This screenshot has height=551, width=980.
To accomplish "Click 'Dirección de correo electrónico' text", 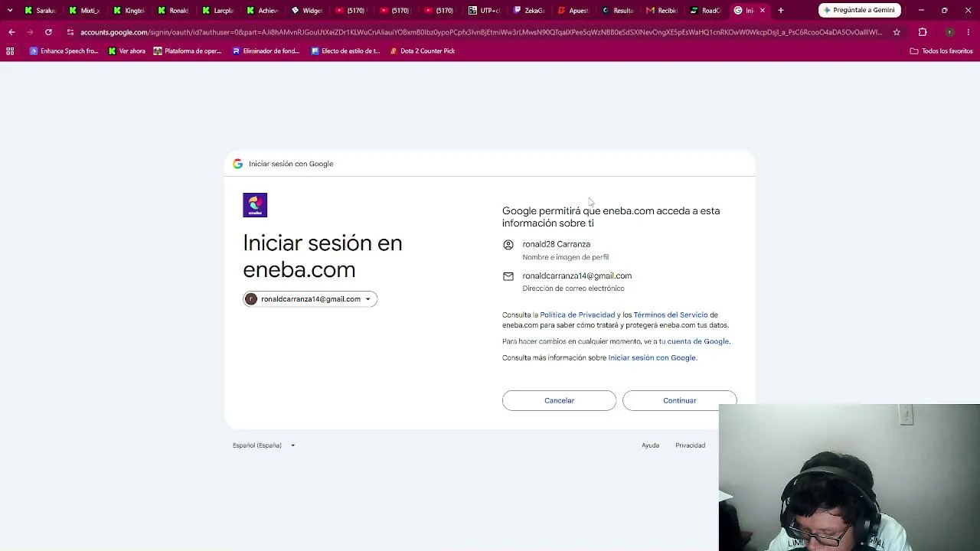I will click(x=573, y=289).
